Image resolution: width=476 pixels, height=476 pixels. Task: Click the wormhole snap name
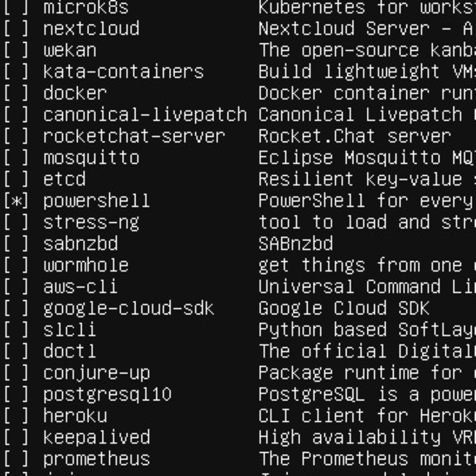[x=86, y=265]
